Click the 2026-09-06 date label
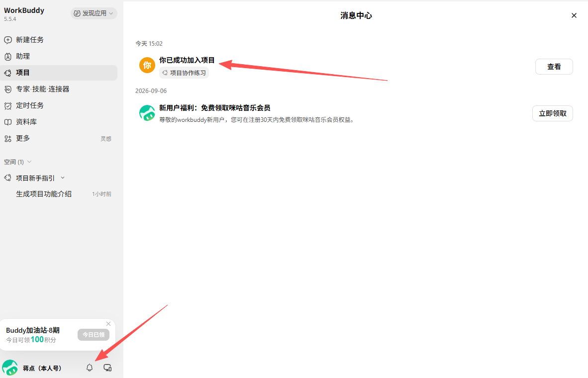Screen dimensions: 588x378 pyautogui.click(x=151, y=91)
